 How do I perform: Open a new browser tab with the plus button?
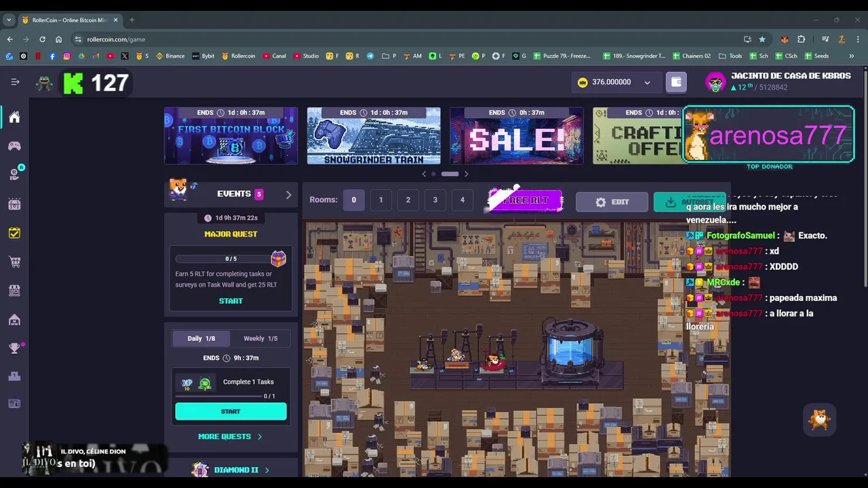(x=132, y=20)
